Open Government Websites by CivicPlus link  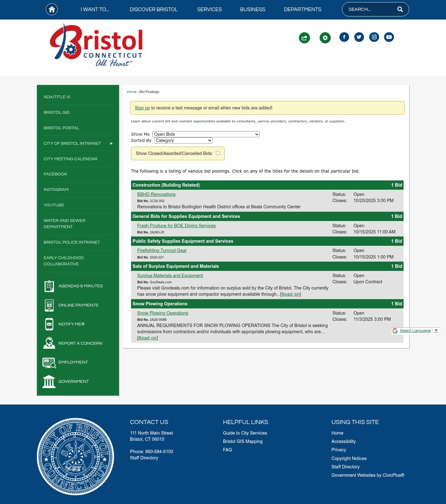click(x=368, y=475)
